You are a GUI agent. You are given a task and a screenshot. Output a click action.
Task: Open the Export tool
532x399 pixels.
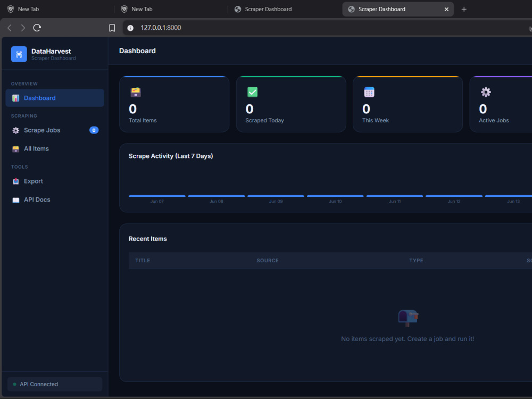coord(55,181)
